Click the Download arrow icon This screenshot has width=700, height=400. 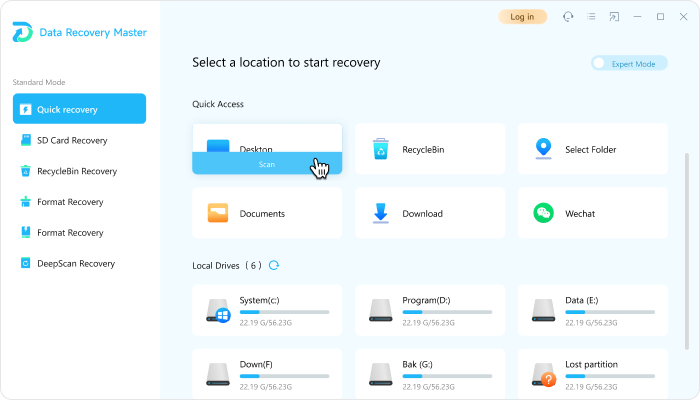point(380,213)
